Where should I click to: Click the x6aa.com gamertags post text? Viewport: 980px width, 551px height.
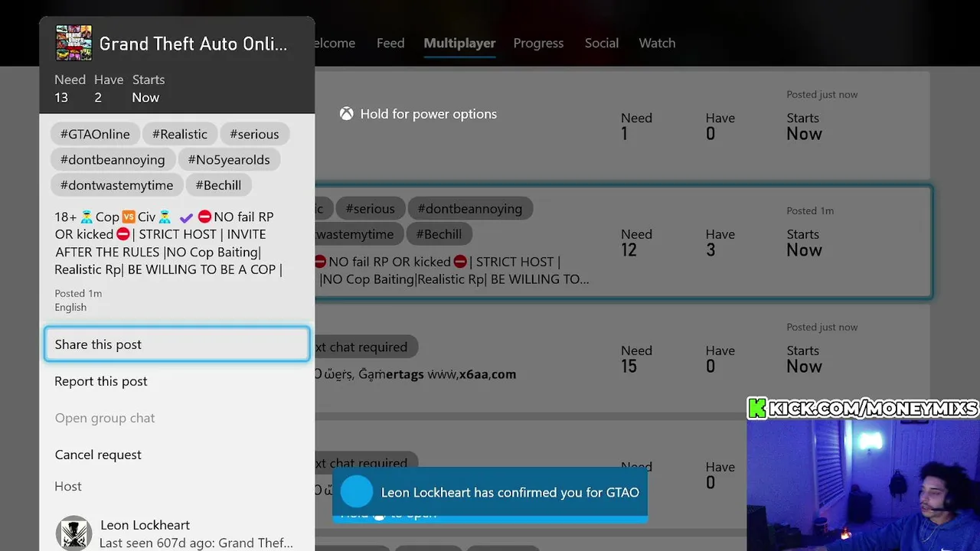(416, 374)
